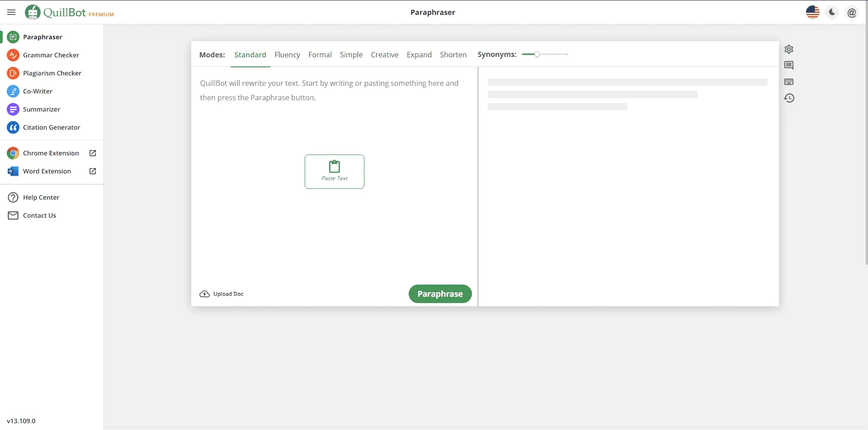
Task: Click the QuillBot PREMIUM badge text
Action: coord(101,14)
